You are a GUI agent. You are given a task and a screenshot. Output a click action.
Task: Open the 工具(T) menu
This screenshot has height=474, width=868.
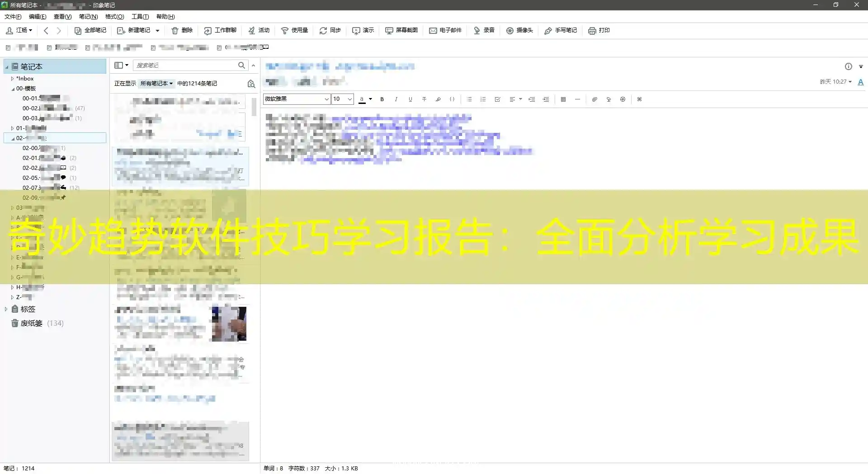click(x=140, y=17)
